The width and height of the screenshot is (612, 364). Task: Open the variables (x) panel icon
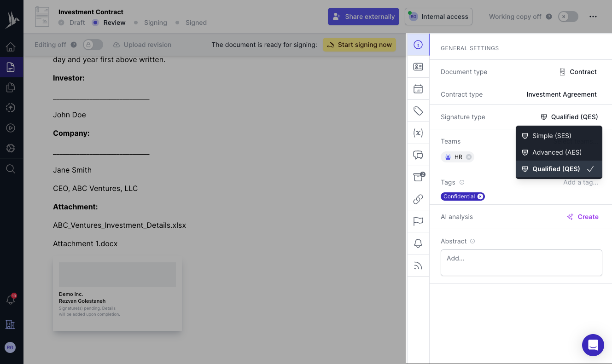[x=418, y=133]
